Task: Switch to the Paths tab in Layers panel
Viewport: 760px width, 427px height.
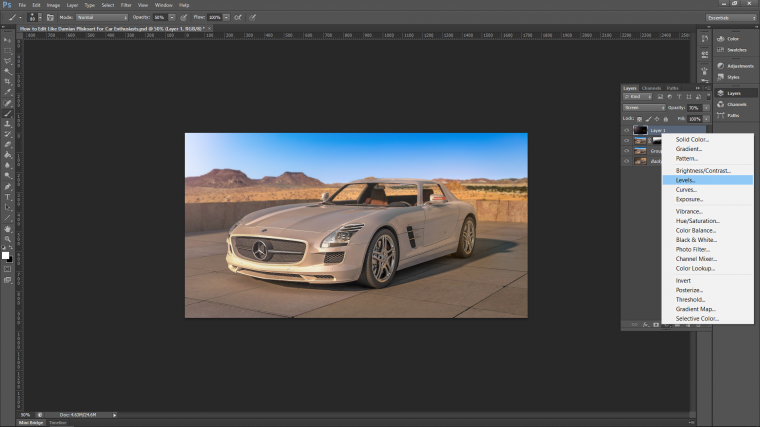Action: click(672, 88)
